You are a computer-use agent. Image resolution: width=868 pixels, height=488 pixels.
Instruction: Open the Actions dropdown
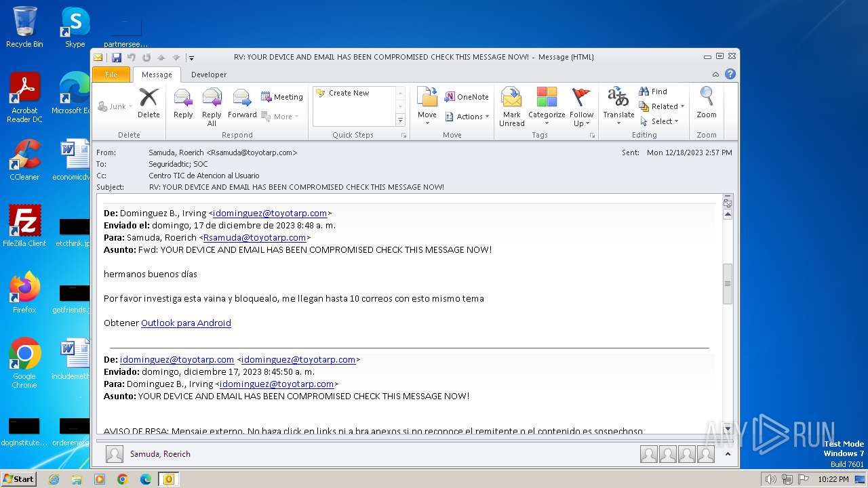coord(467,117)
